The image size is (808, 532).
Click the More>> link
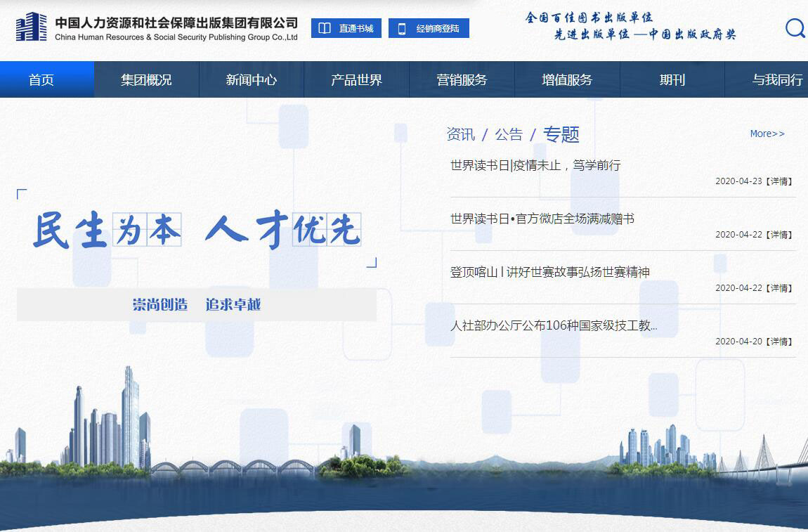click(767, 134)
